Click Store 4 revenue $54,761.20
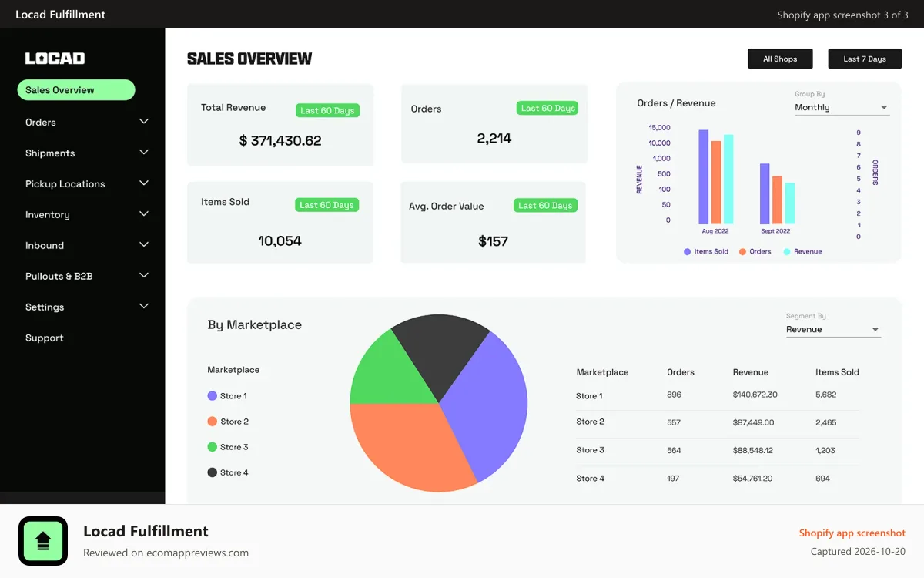 pos(753,479)
